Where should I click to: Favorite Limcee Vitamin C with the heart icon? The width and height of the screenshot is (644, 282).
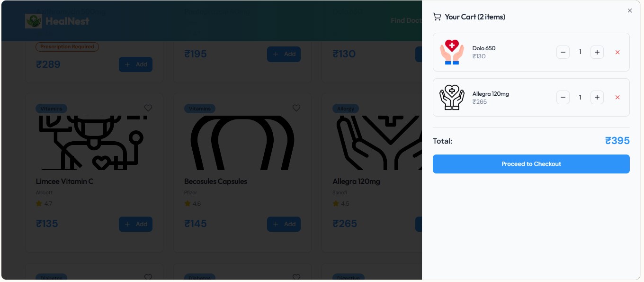tap(148, 108)
